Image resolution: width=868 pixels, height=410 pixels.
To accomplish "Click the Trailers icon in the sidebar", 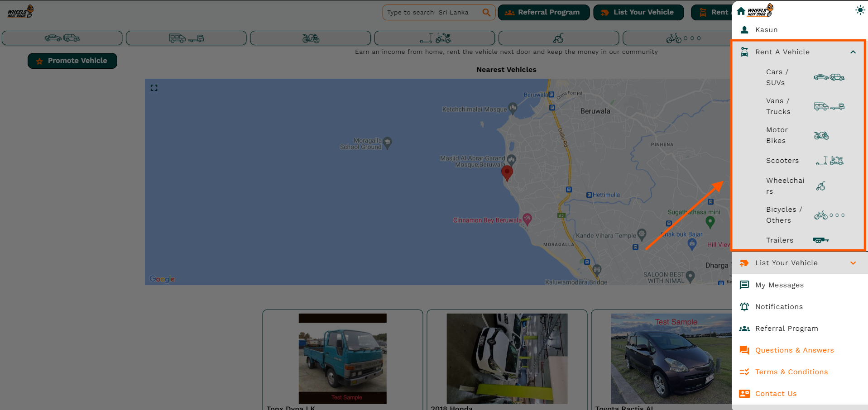I will (820, 240).
